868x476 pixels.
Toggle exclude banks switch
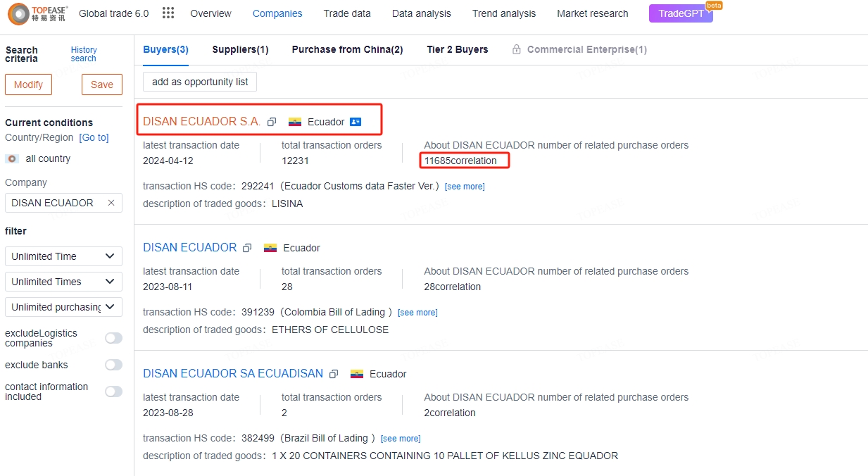pos(113,365)
